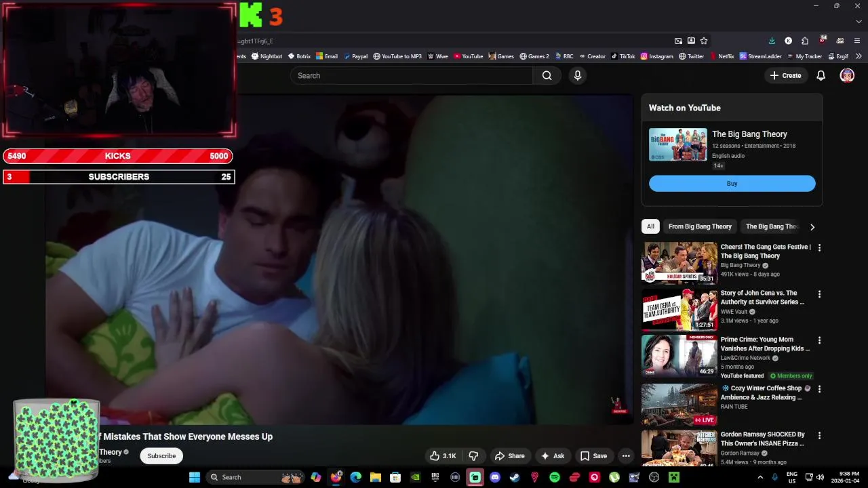Image resolution: width=868 pixels, height=488 pixels.
Task: Open the Botrix bookmark
Action: pos(299,56)
